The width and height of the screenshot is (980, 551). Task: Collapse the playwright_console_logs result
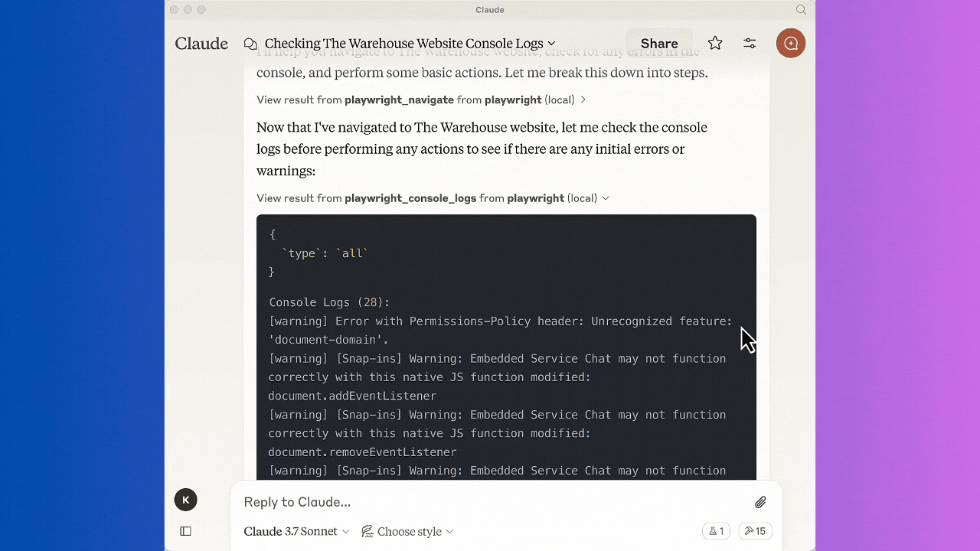click(x=606, y=197)
